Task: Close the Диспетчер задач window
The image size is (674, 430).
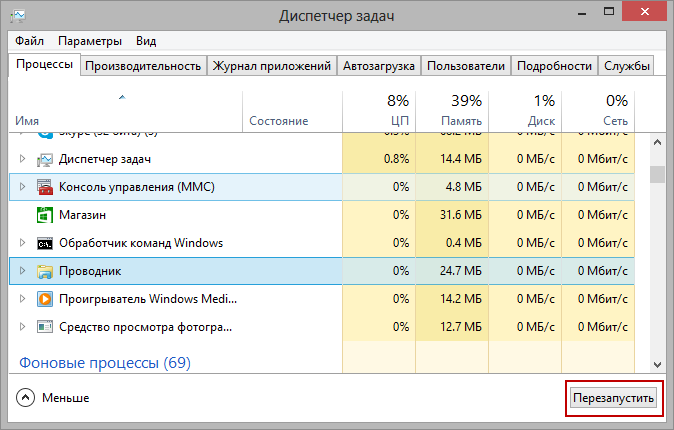Action: (644, 12)
